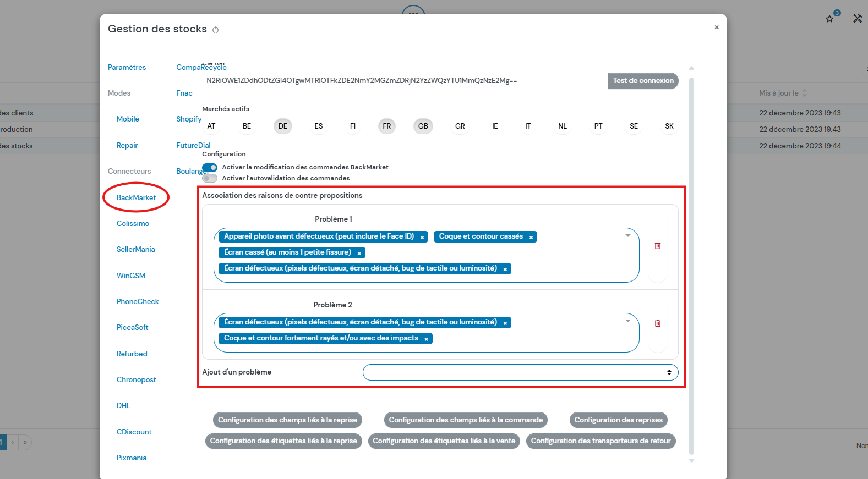Open Configuration des étiquettes liés à la reprise

point(283,441)
